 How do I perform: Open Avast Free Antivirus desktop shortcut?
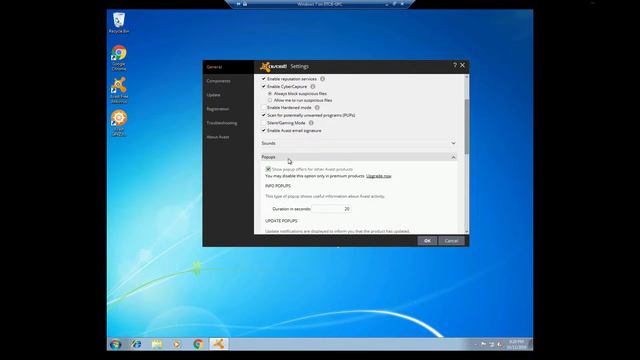pyautogui.click(x=119, y=90)
